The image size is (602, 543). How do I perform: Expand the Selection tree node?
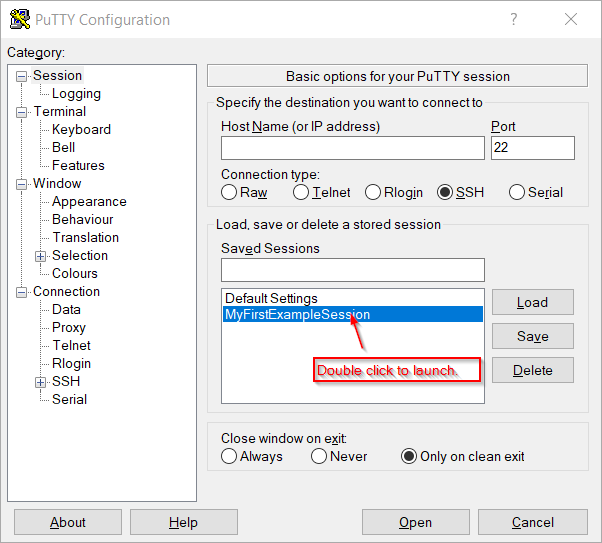41,256
